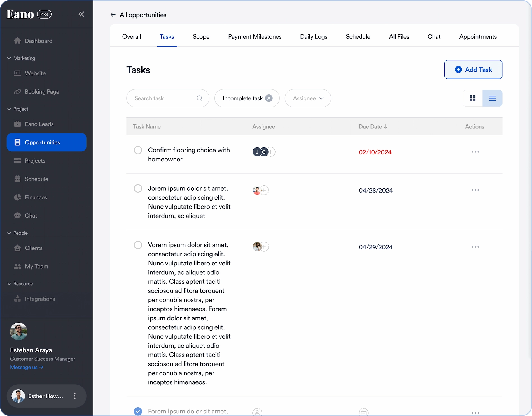
Task: Open actions menu for the 02/10/2024 task
Action: (475, 152)
